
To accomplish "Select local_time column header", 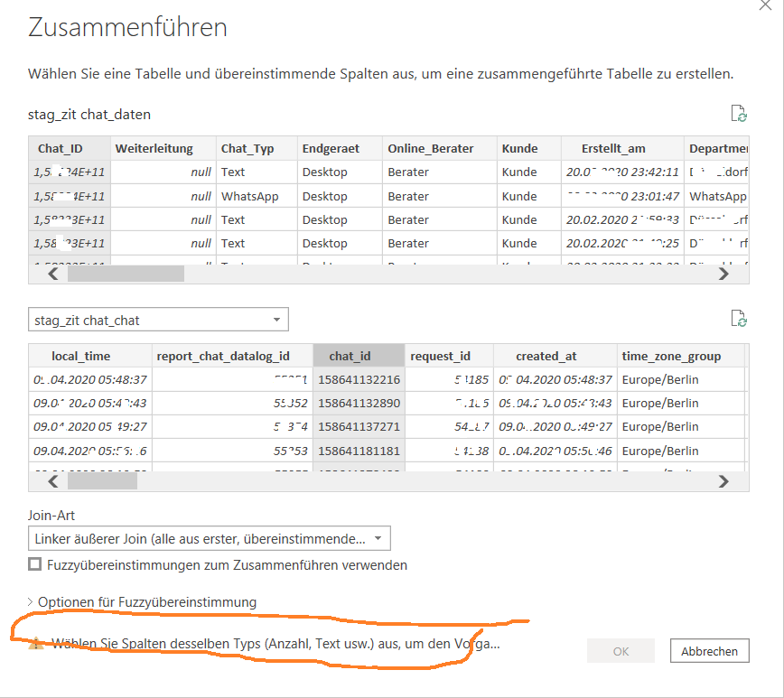I will [x=90, y=356].
